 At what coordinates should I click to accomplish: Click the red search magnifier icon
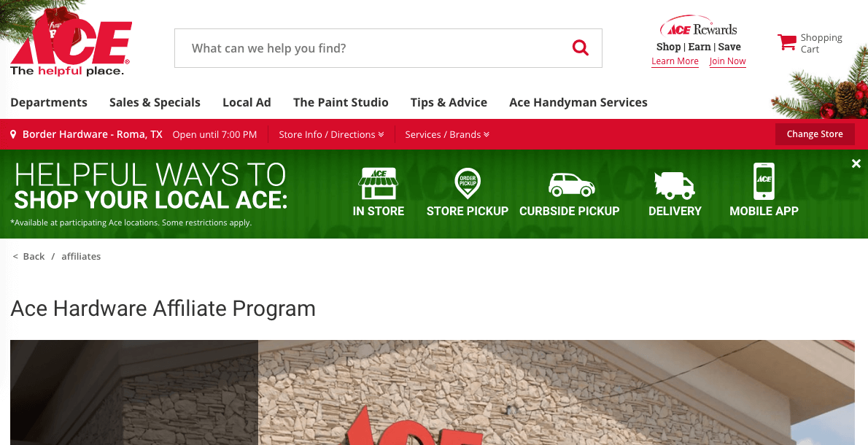580,47
